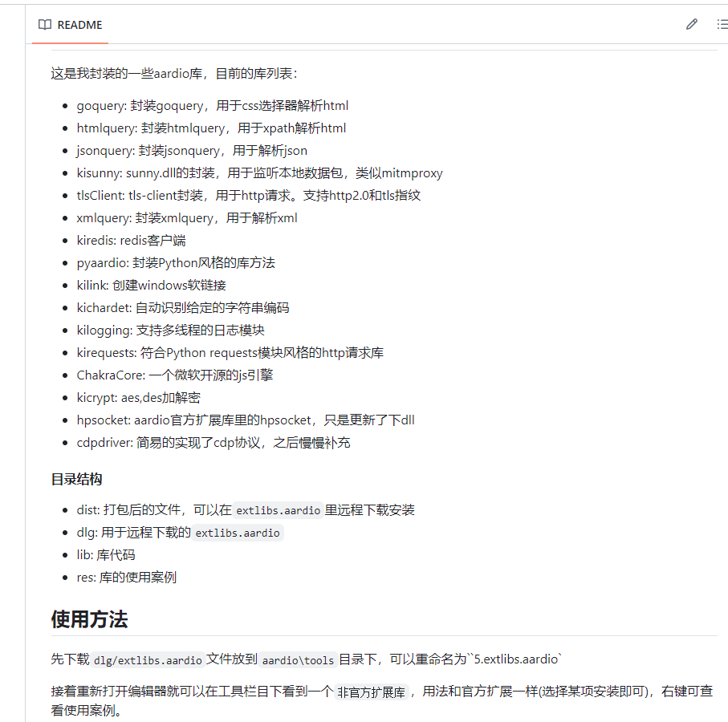
Task: Select the 'kisunny' list entry
Action: coord(259,173)
